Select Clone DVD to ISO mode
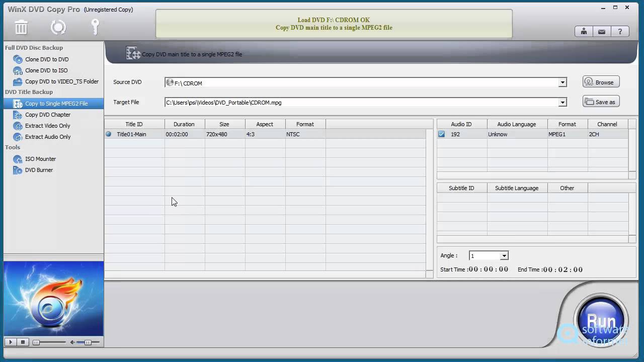This screenshot has width=644, height=362. click(x=46, y=70)
